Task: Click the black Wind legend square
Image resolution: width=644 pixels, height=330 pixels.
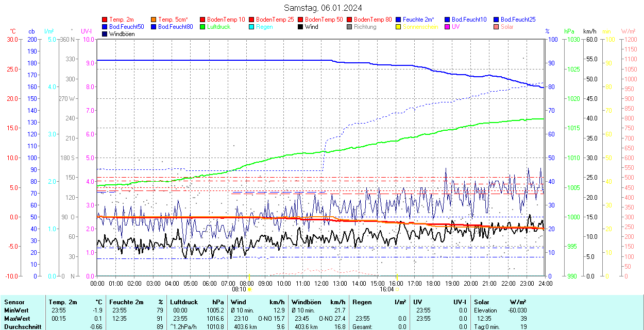Action: pyautogui.click(x=300, y=27)
